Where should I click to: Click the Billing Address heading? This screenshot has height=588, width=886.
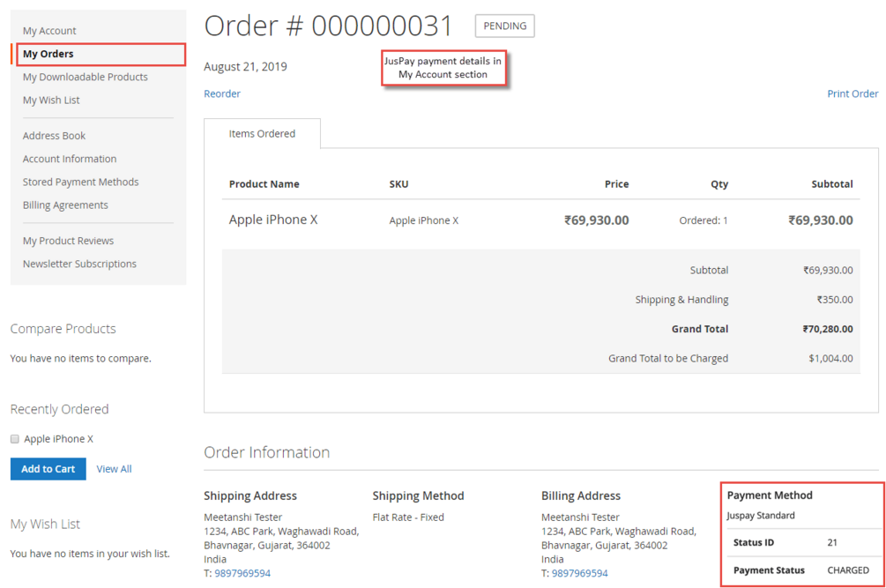(x=581, y=496)
